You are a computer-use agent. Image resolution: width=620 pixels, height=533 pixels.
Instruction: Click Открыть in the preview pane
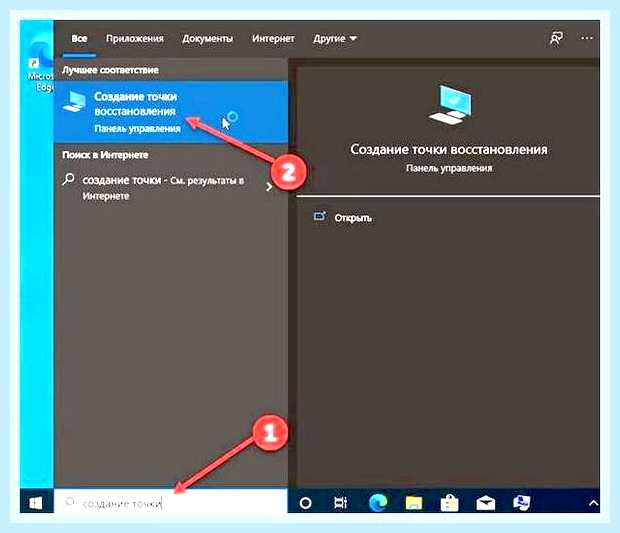[x=353, y=218]
